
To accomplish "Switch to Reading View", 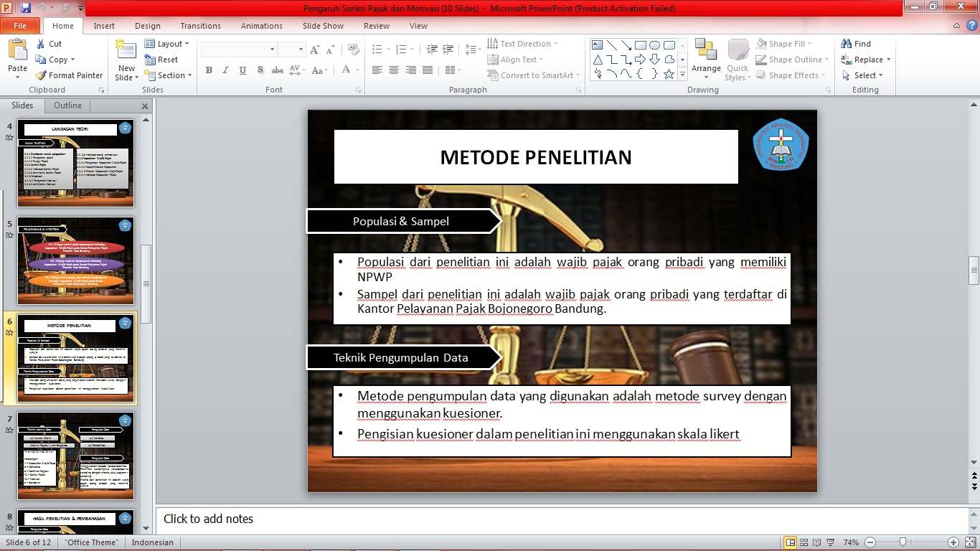I will pyautogui.click(x=817, y=542).
